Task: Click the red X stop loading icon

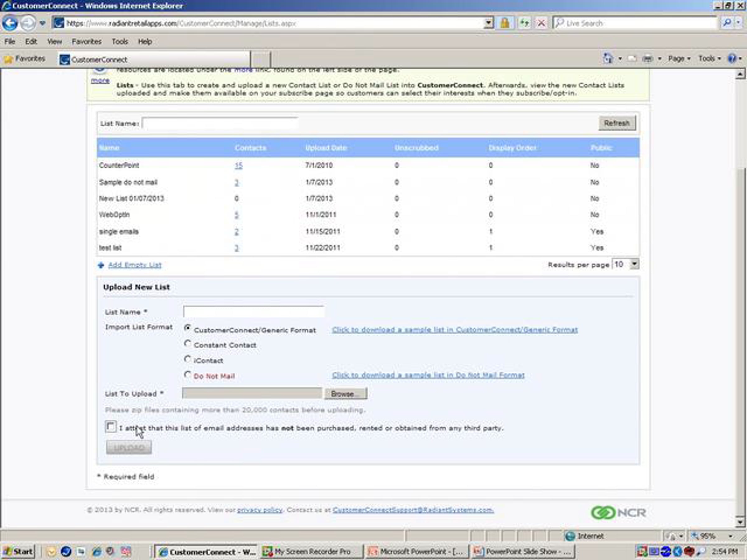Action: coord(541,23)
